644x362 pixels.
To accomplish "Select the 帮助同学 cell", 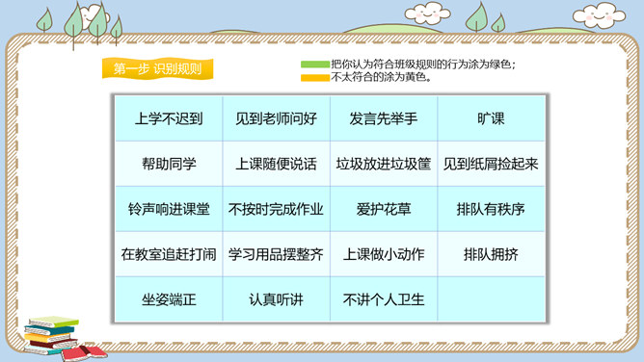I will point(169,164).
